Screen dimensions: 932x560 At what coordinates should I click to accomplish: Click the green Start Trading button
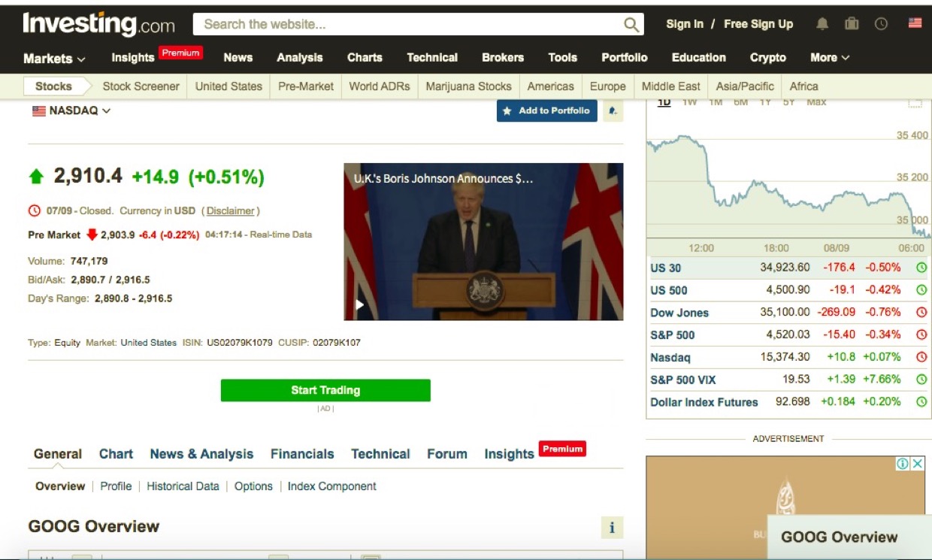pyautogui.click(x=325, y=390)
